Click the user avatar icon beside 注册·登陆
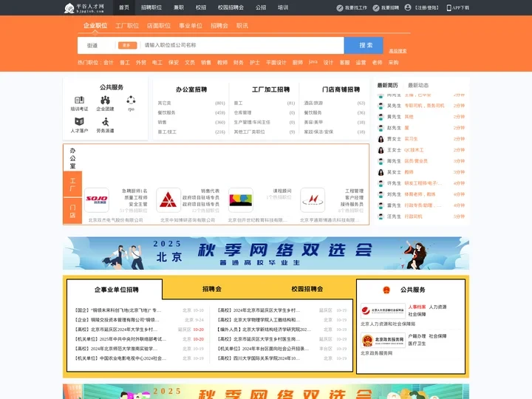Image resolution: width=532 pixels, height=399 pixels. [408, 7]
